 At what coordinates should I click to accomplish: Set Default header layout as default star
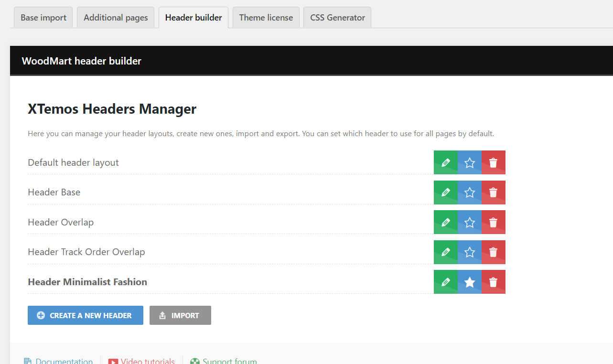click(470, 162)
